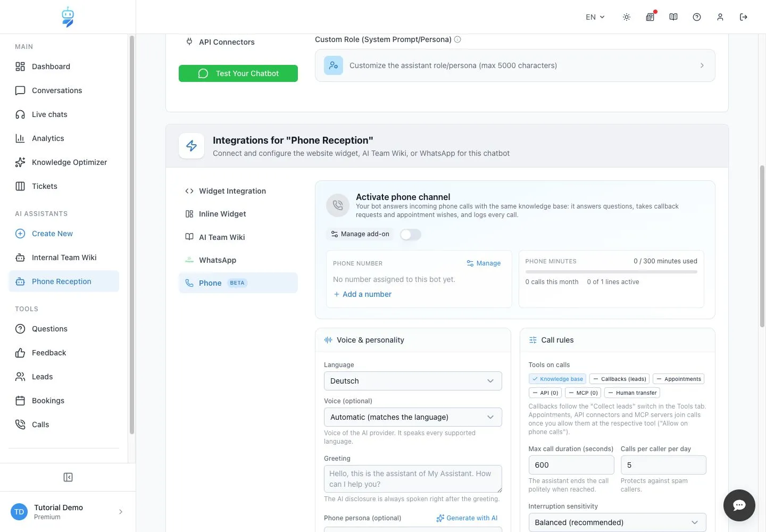Click the Greeting text field

click(x=413, y=479)
